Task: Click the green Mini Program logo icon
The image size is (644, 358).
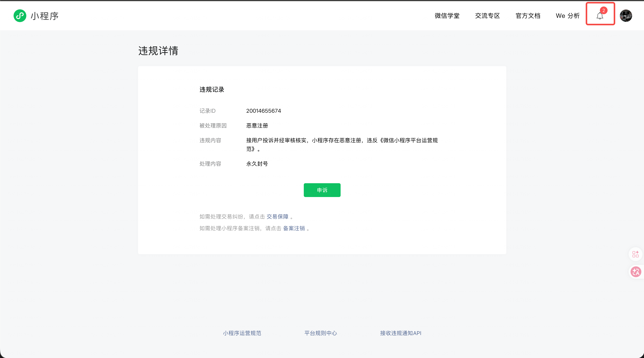Action: click(x=20, y=16)
